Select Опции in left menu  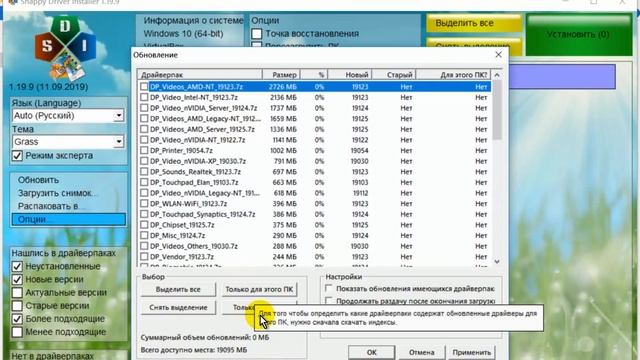pyautogui.click(x=69, y=219)
